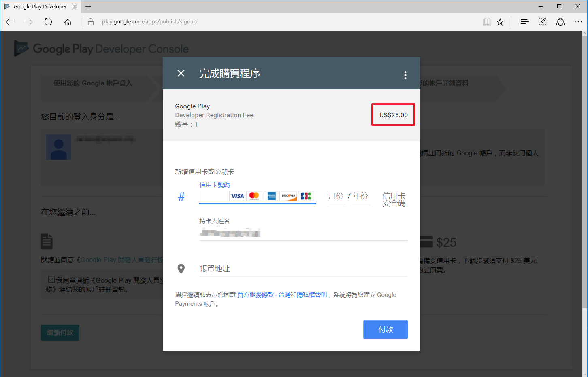
Task: Minimize the browser window
Action: (x=541, y=6)
